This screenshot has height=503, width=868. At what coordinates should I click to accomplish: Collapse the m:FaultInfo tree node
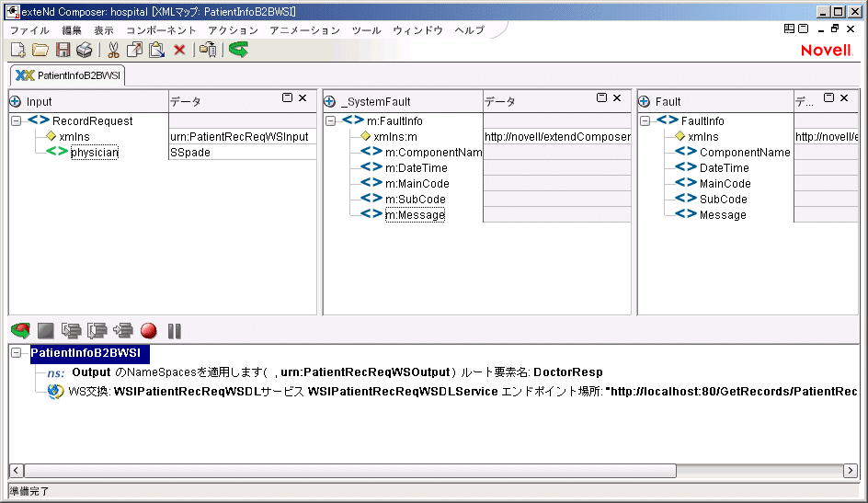click(331, 120)
